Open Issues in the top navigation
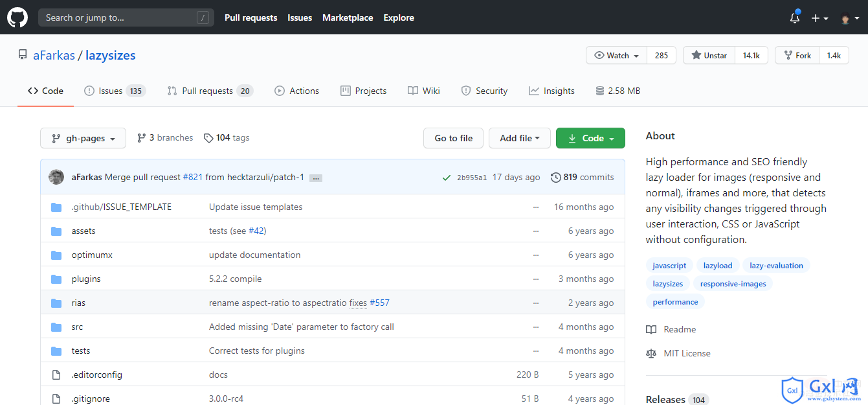 coord(300,17)
